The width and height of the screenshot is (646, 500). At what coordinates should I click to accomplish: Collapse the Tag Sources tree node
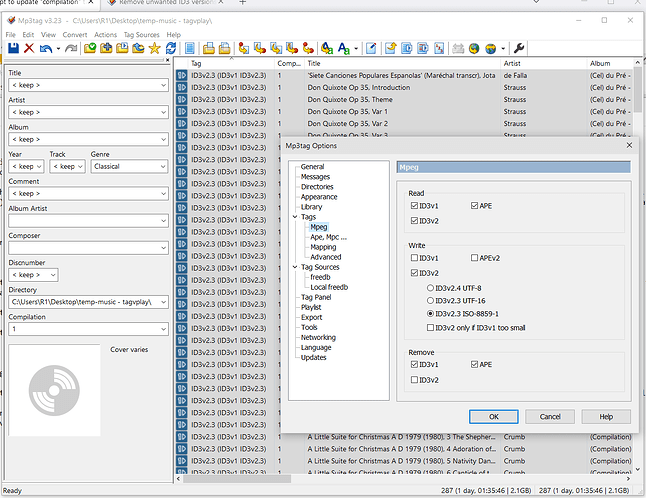pos(295,267)
